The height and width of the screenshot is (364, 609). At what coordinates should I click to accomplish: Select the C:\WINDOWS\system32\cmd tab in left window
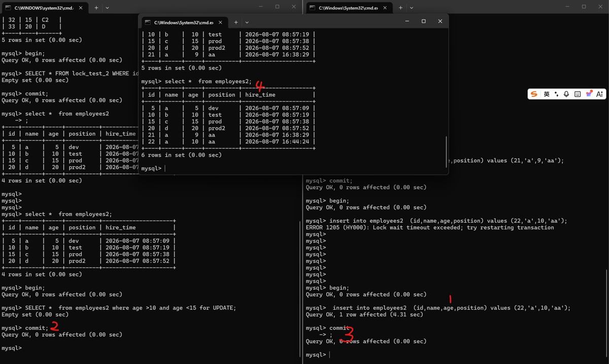44,8
